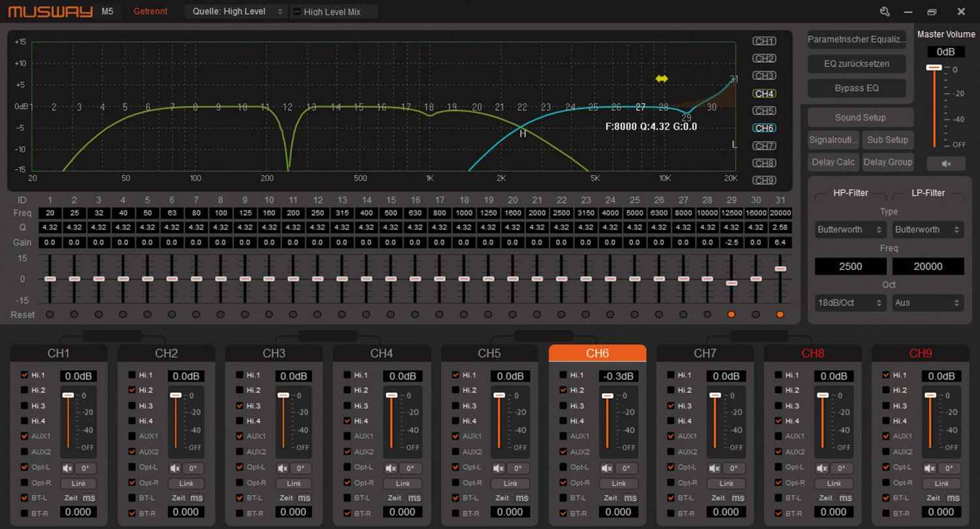Click Parametrischer Equalizer button
This screenshot has width=980, height=529.
[x=857, y=39]
